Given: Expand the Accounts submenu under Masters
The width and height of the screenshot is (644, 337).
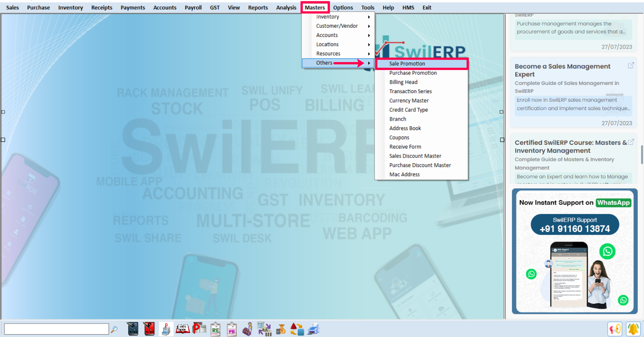Looking at the screenshot, I should coord(338,35).
